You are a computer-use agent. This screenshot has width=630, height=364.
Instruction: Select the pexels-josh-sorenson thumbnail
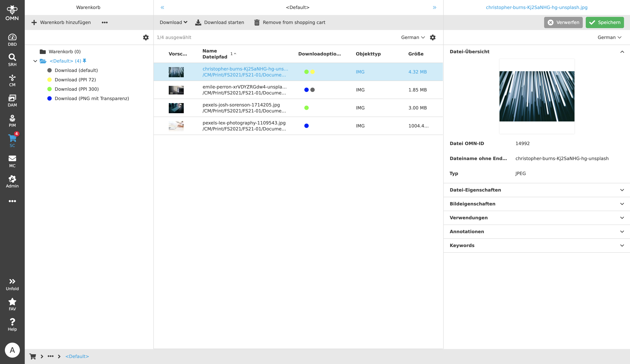tap(176, 108)
